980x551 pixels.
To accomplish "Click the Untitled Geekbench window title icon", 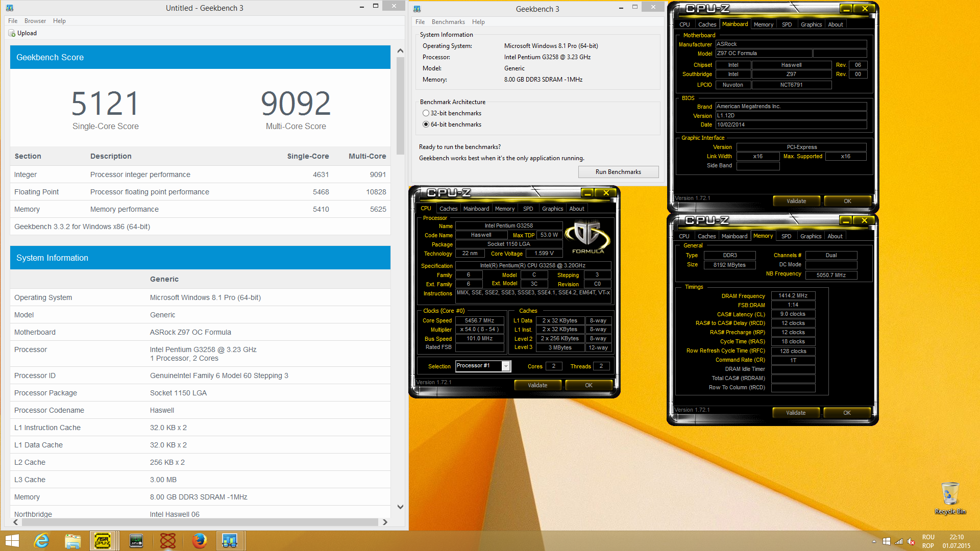I will point(10,8).
